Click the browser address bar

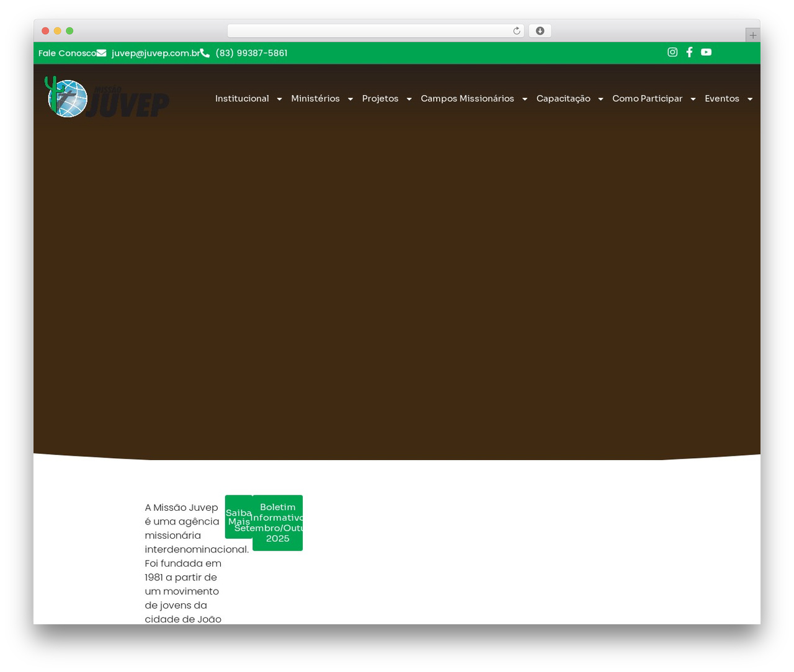point(375,31)
